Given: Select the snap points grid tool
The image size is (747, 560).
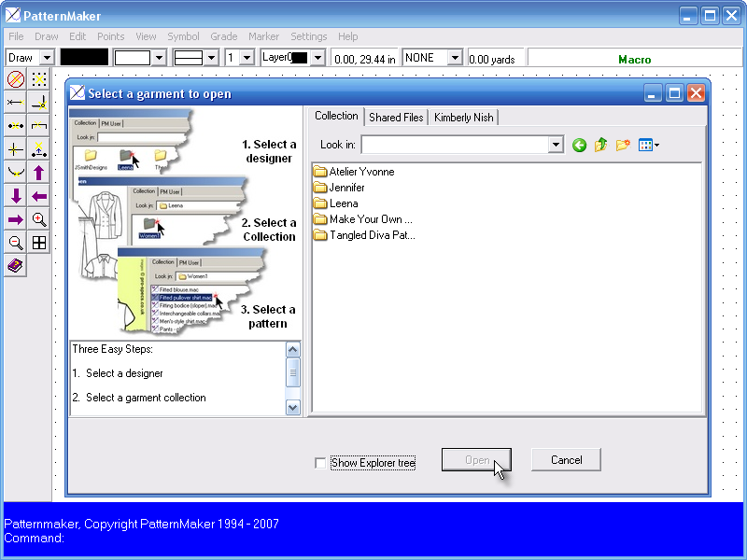Looking at the screenshot, I should pos(37,78).
